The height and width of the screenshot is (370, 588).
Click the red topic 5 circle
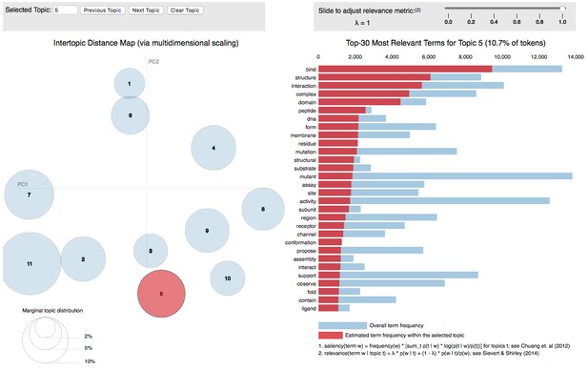(161, 294)
